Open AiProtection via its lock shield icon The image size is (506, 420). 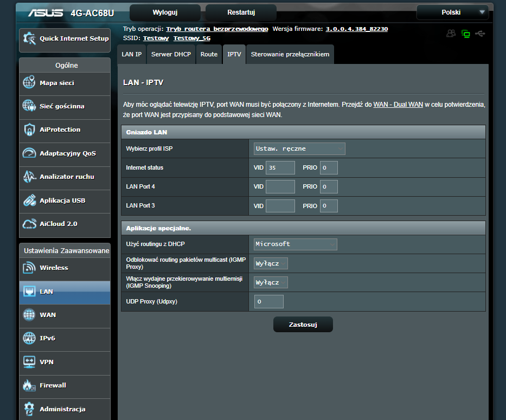pos(29,130)
